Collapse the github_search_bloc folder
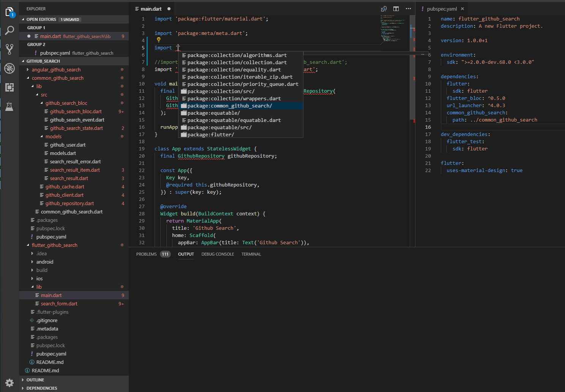Screen dimensions: 565x392 41,103
